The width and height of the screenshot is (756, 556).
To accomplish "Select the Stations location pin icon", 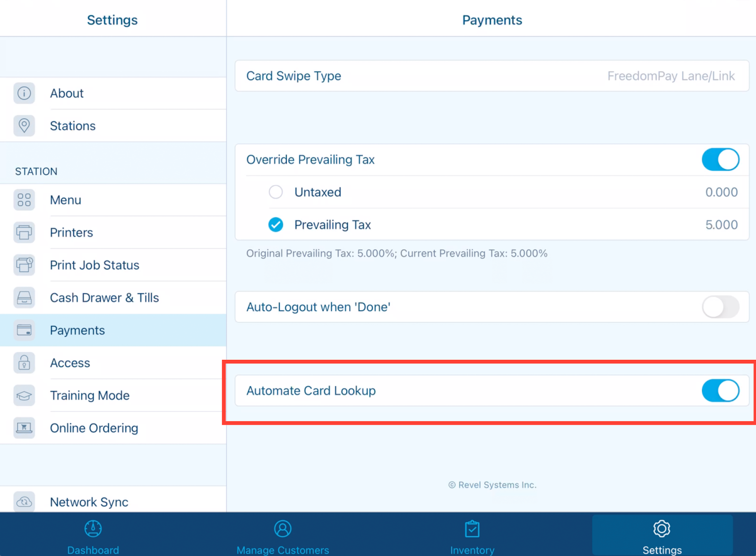I will 24,126.
